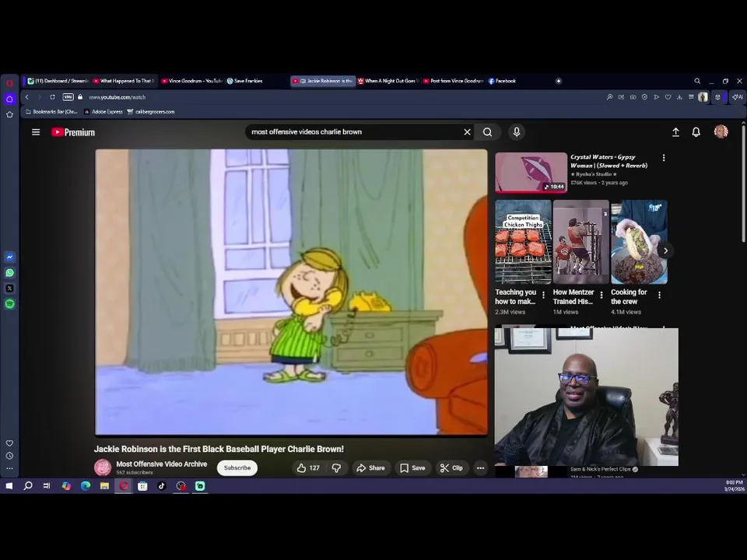Image resolution: width=747 pixels, height=560 pixels.
Task: Open Opera easy setup sliders icon
Action: [691, 97]
